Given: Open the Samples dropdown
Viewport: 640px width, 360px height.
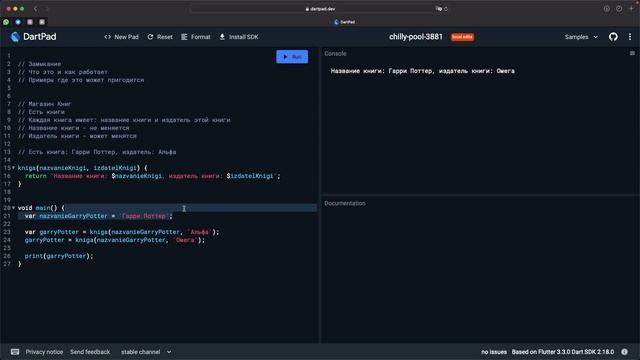Looking at the screenshot, I should tap(581, 37).
